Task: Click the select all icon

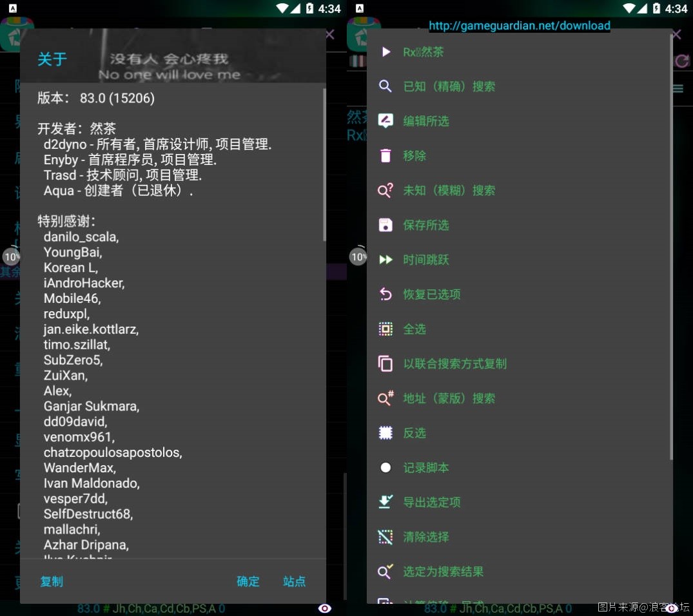Action: pyautogui.click(x=386, y=329)
